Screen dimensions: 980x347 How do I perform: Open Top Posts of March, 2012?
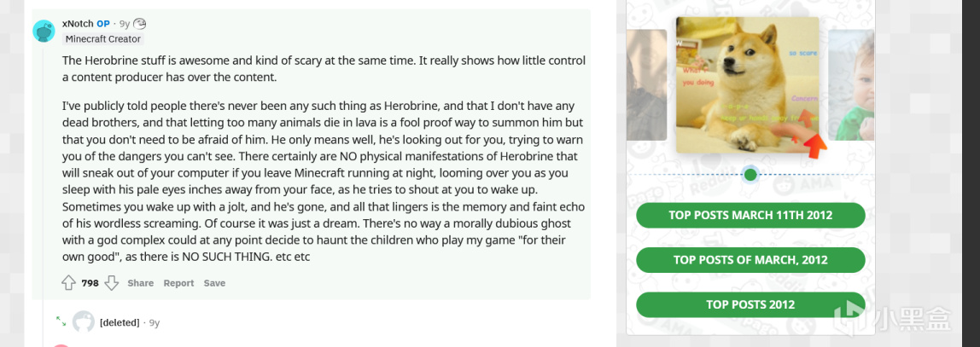pos(750,260)
